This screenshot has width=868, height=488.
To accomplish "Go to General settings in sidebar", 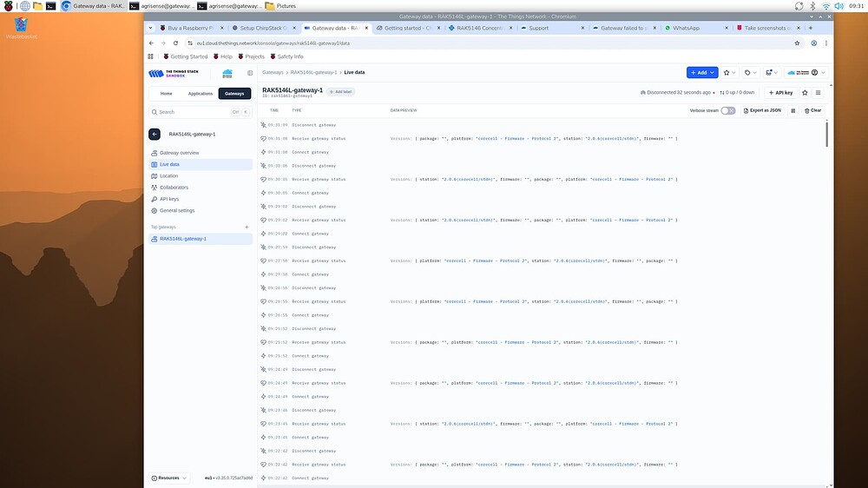I will [x=176, y=210].
